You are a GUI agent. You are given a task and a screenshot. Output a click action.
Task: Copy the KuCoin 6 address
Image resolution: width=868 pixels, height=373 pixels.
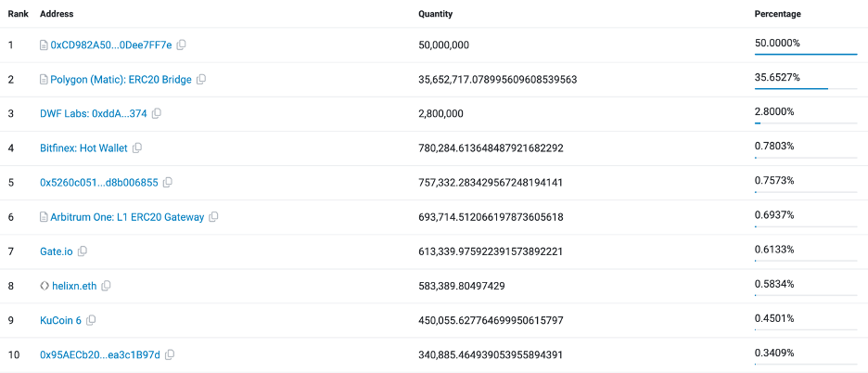91,320
